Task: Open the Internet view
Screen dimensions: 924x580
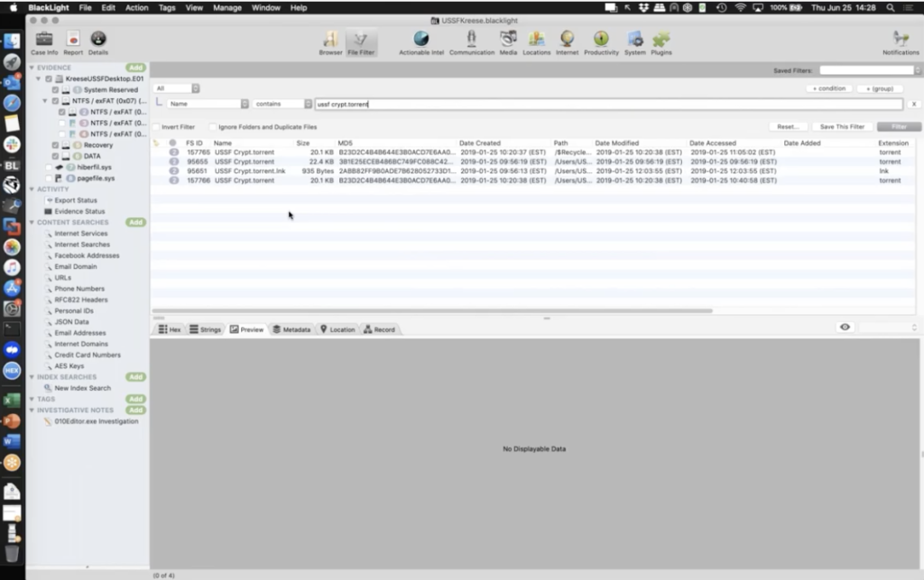Action: pyautogui.click(x=567, y=43)
